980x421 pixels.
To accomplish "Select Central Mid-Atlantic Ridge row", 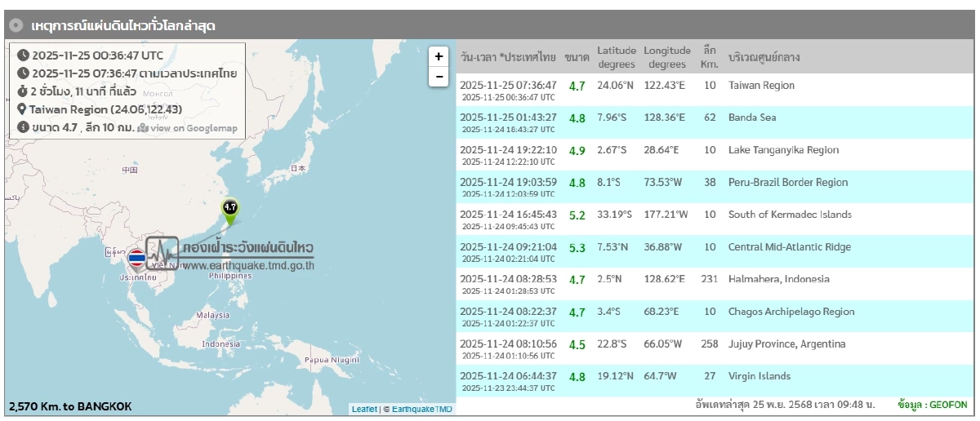I will (715, 251).
